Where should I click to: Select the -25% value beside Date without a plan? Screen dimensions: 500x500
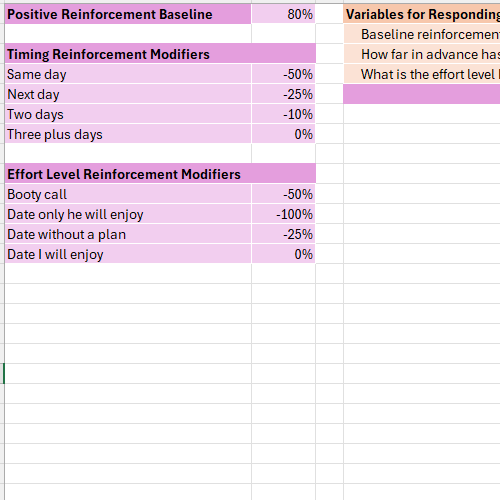point(283,234)
